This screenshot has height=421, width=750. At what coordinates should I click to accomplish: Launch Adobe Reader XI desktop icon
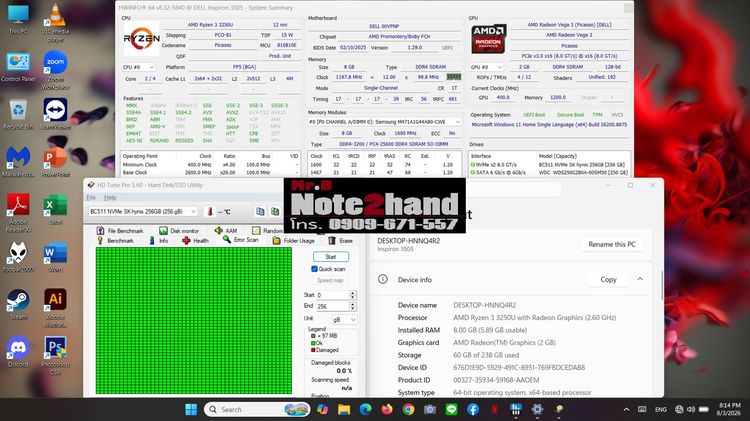click(18, 212)
